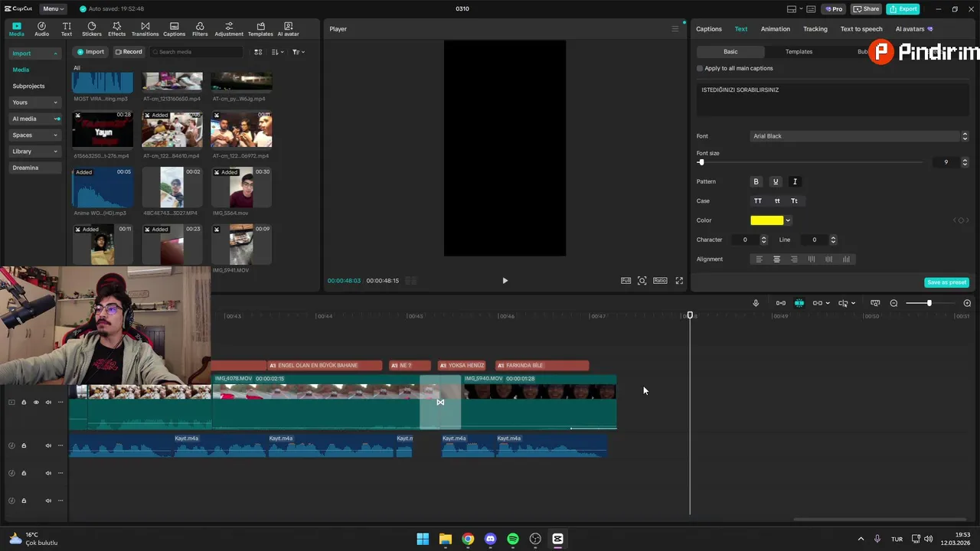Image resolution: width=980 pixels, height=551 pixels.
Task: Zoom out timeline with minus magnifier
Action: click(893, 303)
